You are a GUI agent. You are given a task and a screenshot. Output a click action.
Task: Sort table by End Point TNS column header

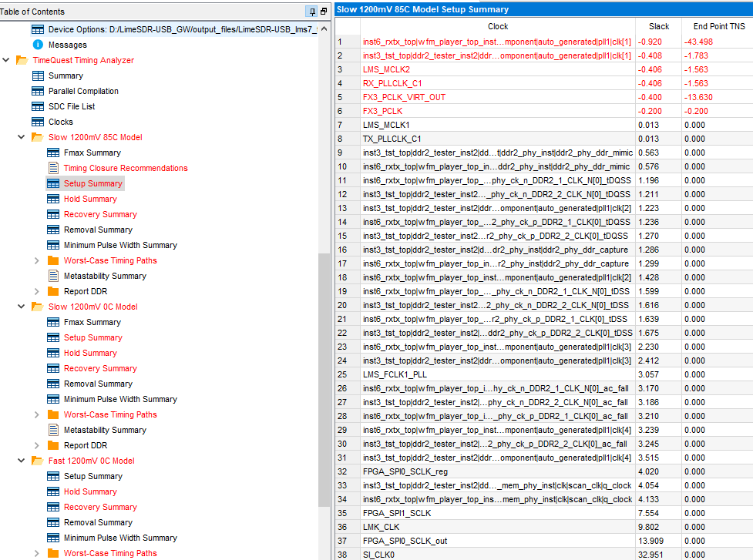(x=718, y=26)
